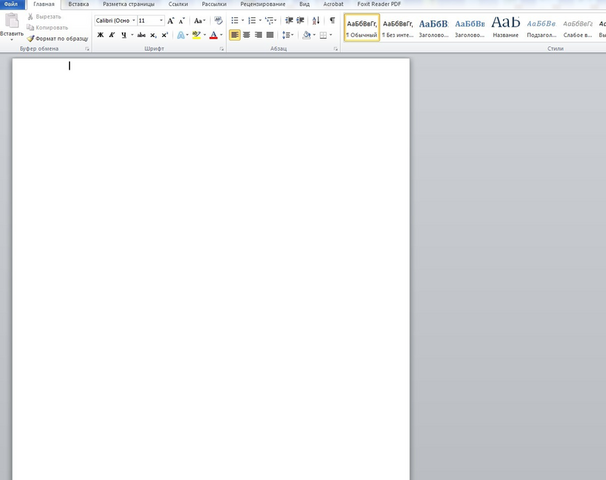Apply the Подзагол... style

tap(541, 28)
